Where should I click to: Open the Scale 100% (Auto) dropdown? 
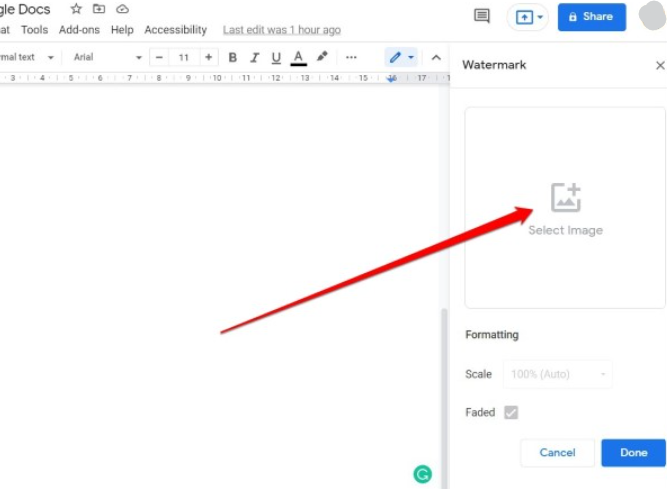point(558,374)
